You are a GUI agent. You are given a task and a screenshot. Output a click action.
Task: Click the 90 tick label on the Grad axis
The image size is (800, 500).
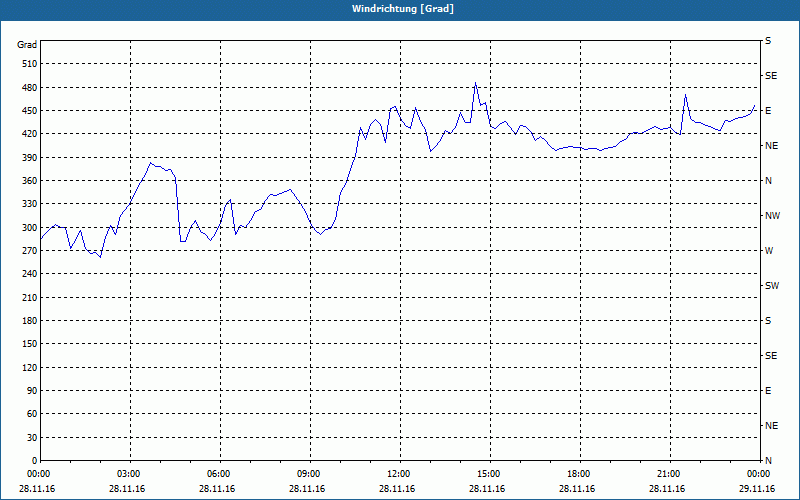pos(32,391)
